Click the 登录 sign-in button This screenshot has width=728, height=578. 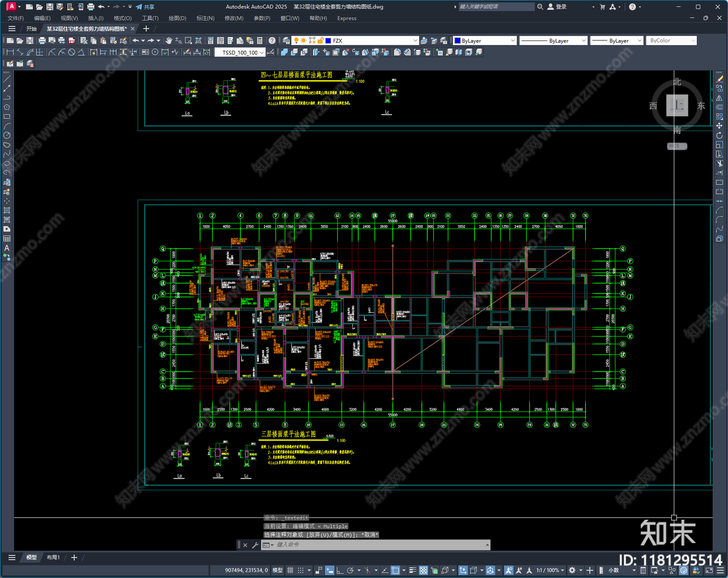click(557, 7)
